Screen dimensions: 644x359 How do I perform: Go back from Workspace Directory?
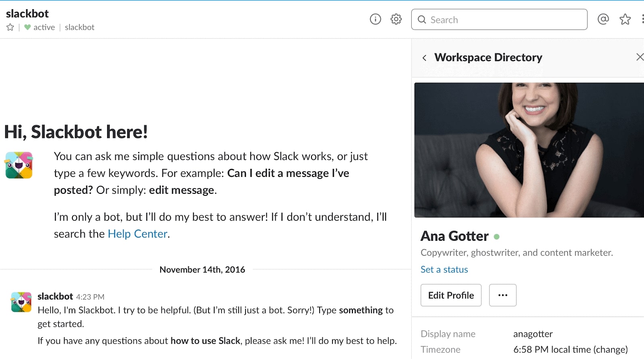(x=424, y=58)
